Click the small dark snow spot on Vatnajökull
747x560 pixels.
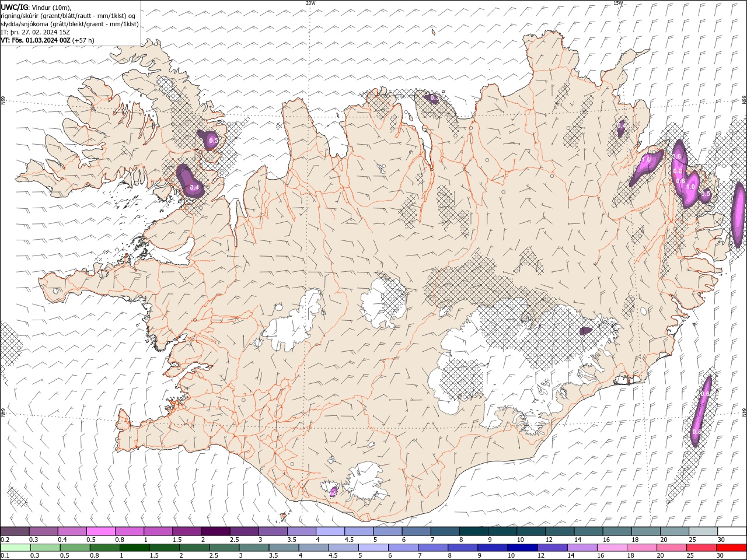pos(585,331)
